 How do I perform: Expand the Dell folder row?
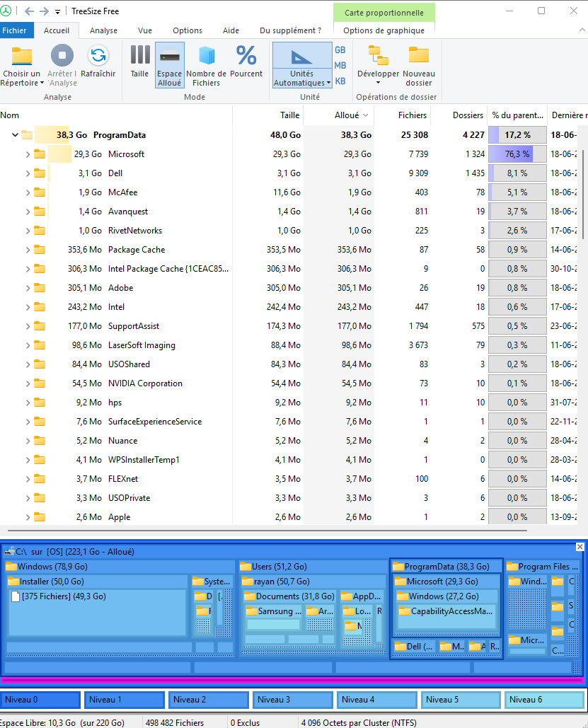click(28, 173)
